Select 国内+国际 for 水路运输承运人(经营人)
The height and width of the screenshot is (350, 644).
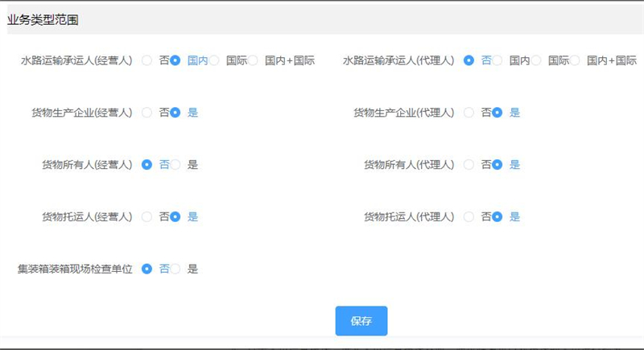point(253,60)
